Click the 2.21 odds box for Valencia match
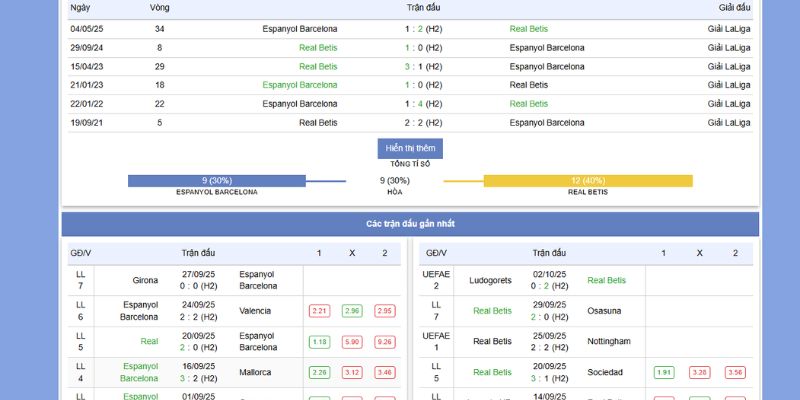The height and width of the screenshot is (400, 800). pyautogui.click(x=319, y=311)
